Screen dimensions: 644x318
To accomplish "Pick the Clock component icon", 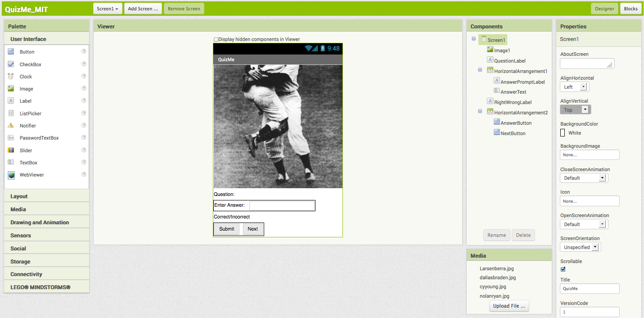I will click(x=11, y=77).
